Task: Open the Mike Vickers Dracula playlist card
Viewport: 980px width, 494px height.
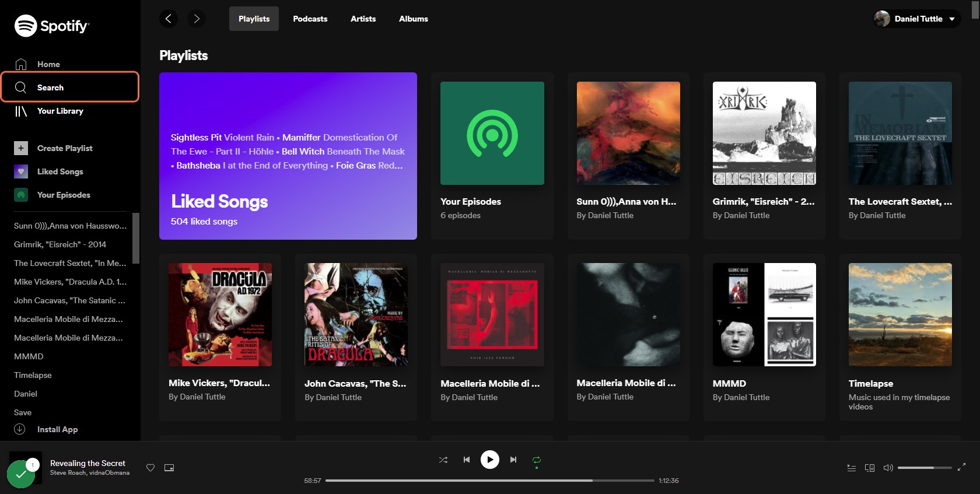Action: (x=220, y=337)
